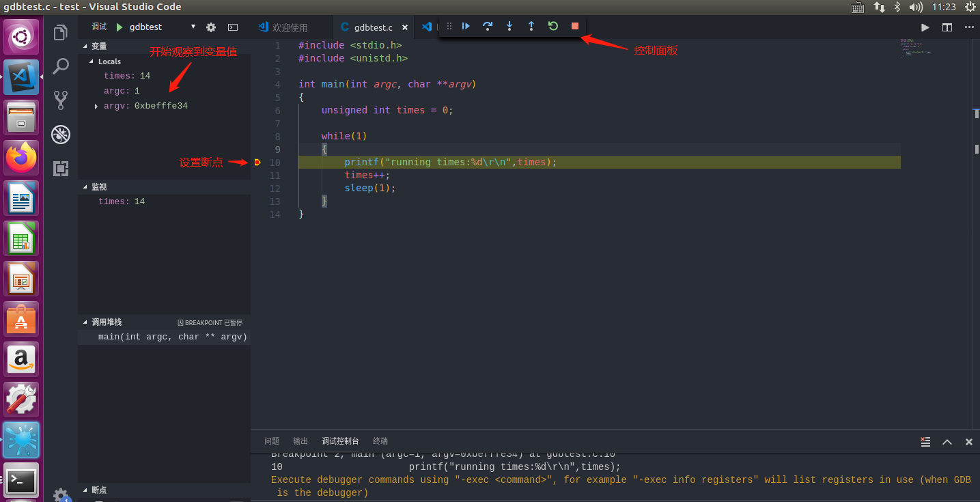
Task: Split the editor to the side
Action: [x=947, y=27]
